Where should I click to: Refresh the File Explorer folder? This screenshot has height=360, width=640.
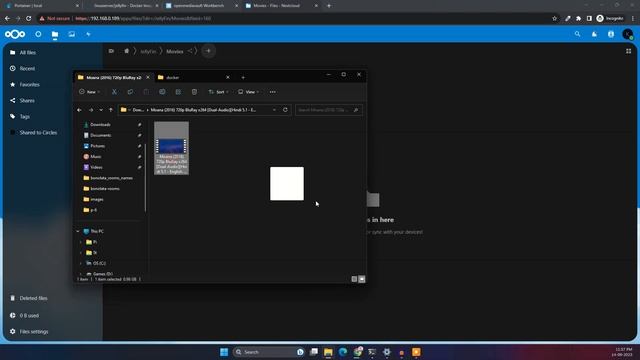(x=285, y=110)
